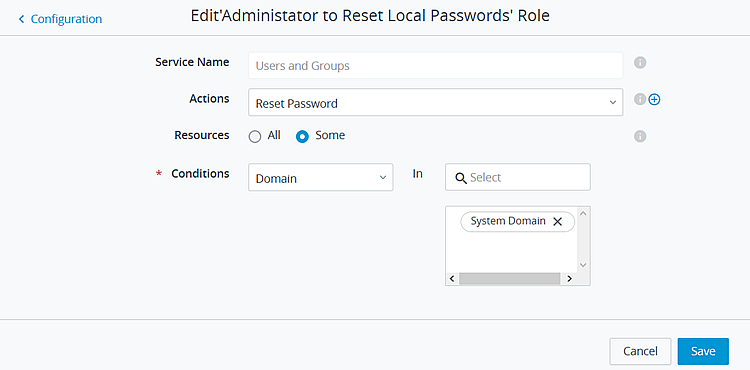
Task: Open the Reset Password actions dropdown
Action: pos(435,102)
